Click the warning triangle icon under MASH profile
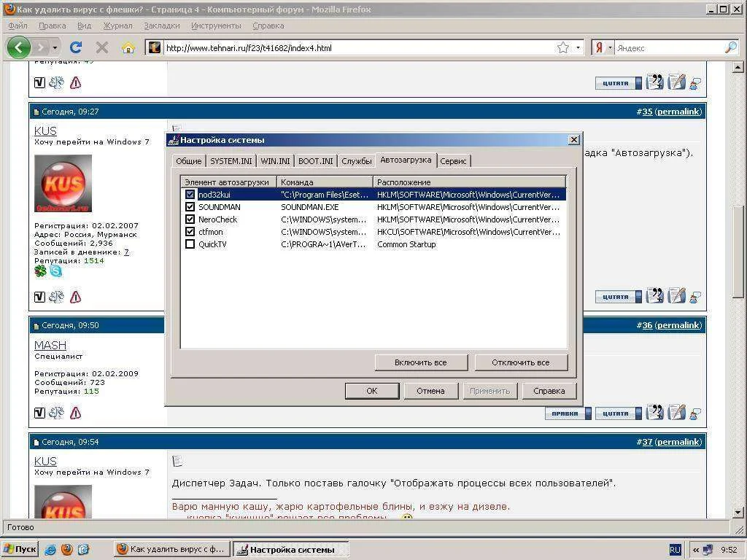Viewport: 747px width, 560px height. (x=75, y=413)
